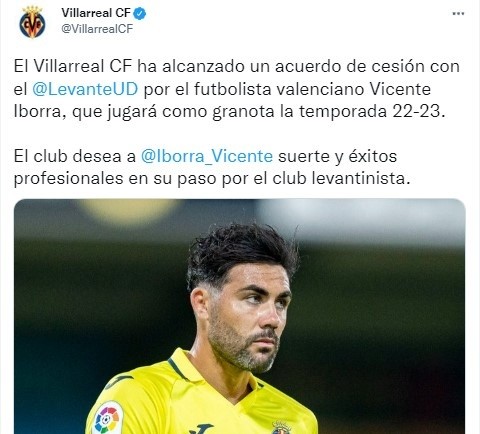Click 'Vicente' at end of second line
Image resolution: width=480 pixels, height=434 pixels.
click(400, 89)
